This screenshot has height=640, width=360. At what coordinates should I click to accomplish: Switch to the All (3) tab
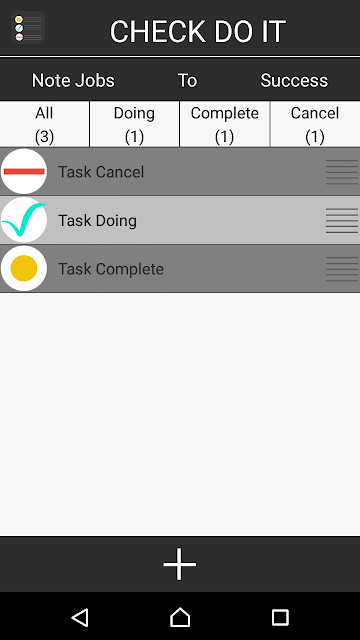point(44,124)
